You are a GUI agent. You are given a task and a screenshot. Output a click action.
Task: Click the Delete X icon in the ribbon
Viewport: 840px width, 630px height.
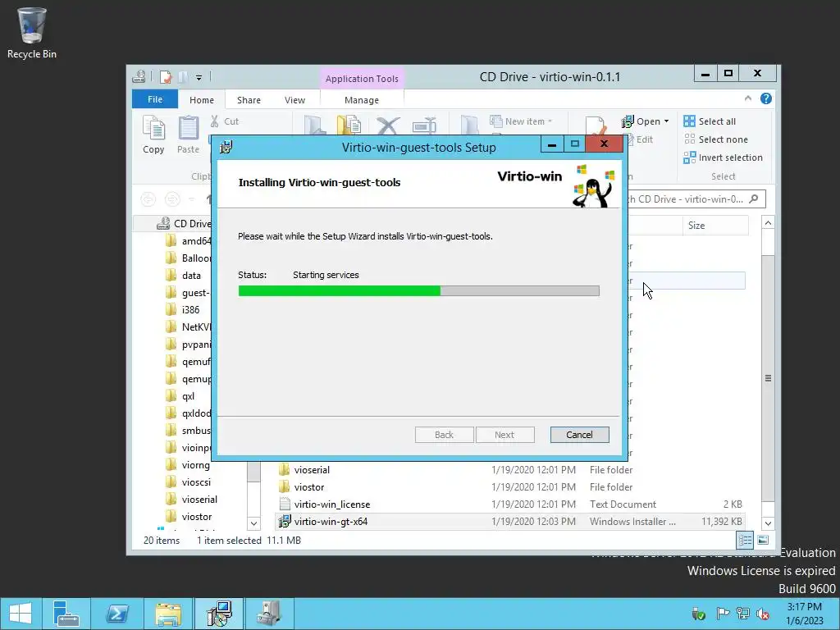[388, 126]
